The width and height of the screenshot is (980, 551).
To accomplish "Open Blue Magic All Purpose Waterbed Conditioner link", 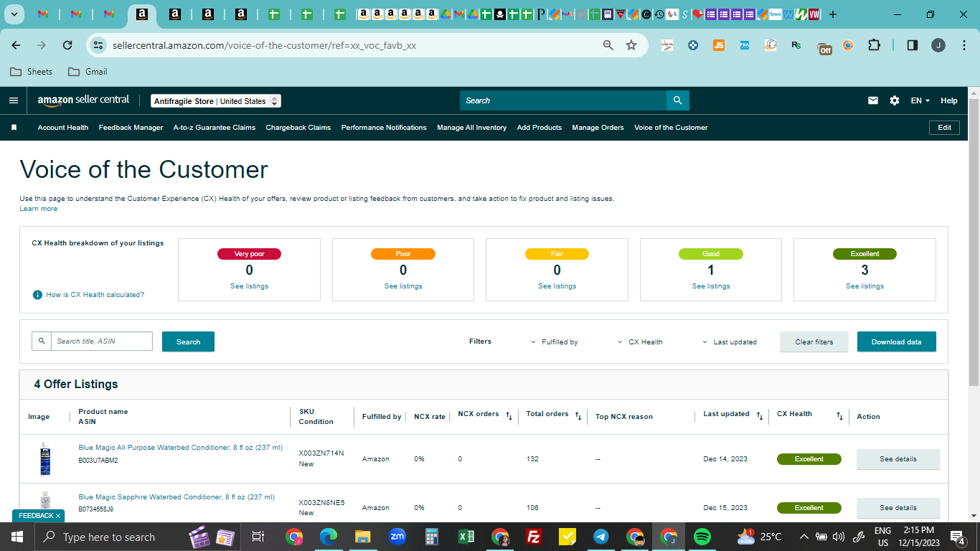I will [x=180, y=448].
